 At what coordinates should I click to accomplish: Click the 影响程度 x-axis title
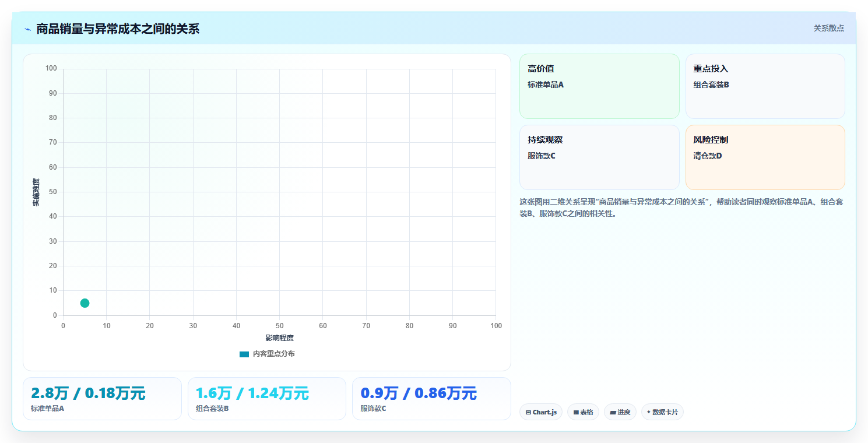[x=279, y=338]
